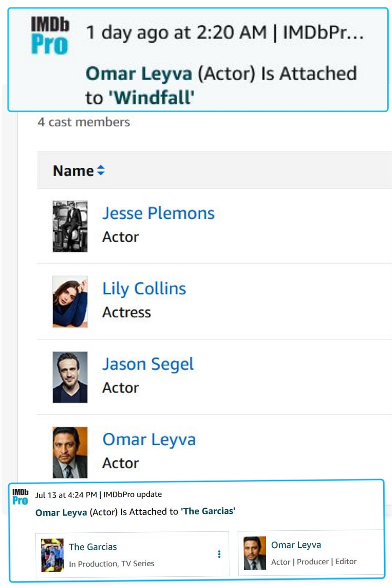392x588 pixels.
Task: Click the IMDbPro logo in top notification
Action: 50,35
